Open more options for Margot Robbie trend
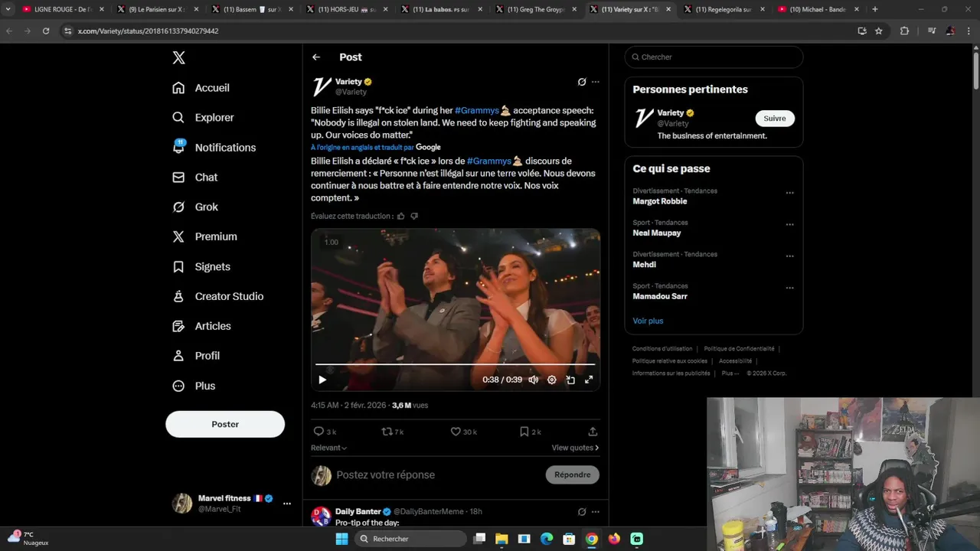The image size is (980, 551). (x=789, y=193)
